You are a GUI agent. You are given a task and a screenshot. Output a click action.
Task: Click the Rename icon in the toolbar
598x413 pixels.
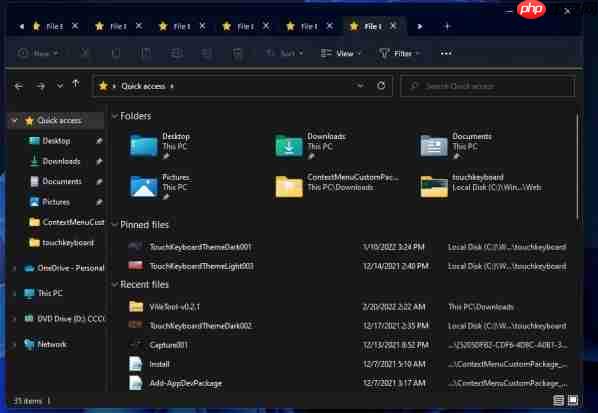[176, 53]
